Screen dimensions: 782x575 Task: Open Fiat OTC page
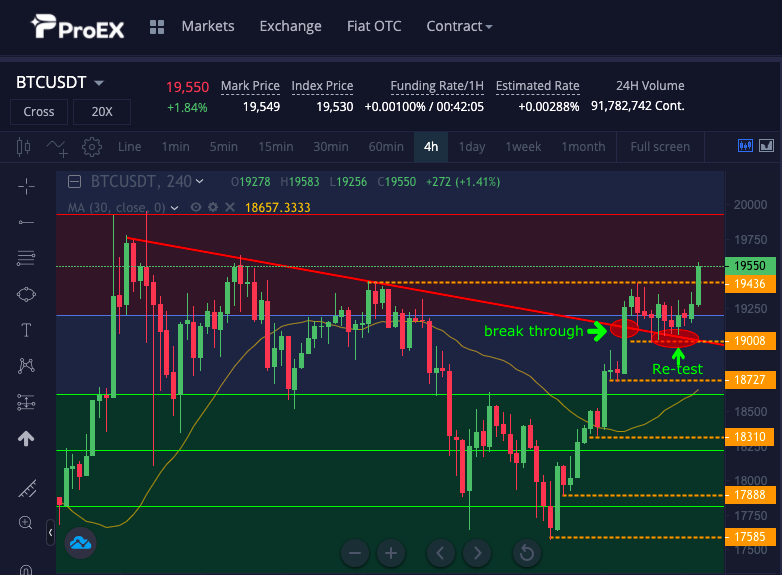pos(374,26)
